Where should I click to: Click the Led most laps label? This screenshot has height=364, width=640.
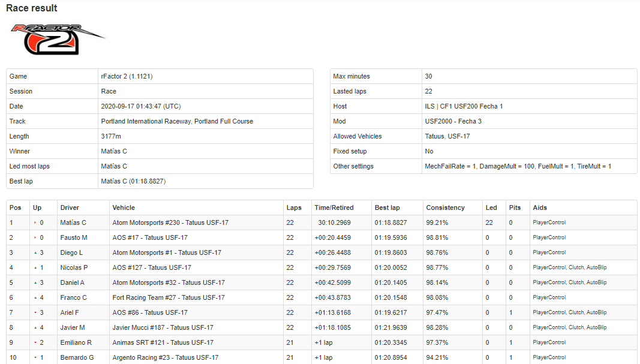29,166
